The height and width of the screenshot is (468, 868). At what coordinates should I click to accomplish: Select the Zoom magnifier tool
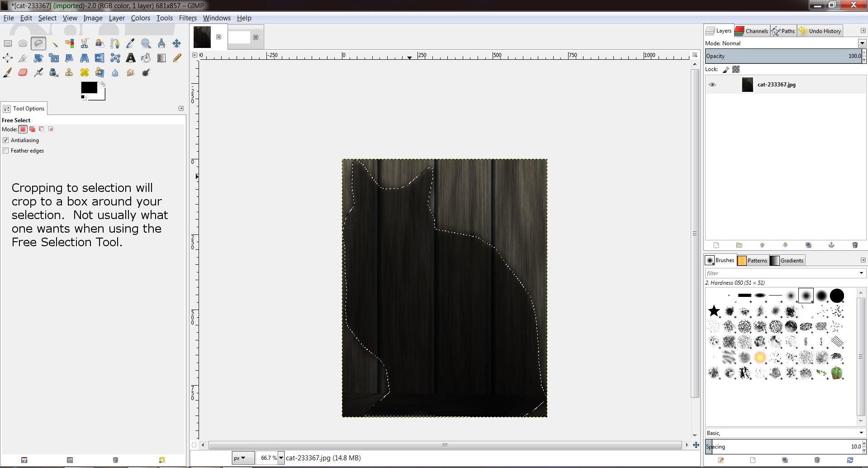pyautogui.click(x=146, y=43)
